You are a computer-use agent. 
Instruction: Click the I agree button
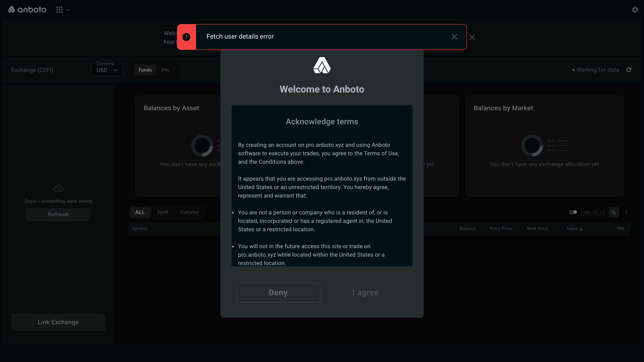click(365, 292)
